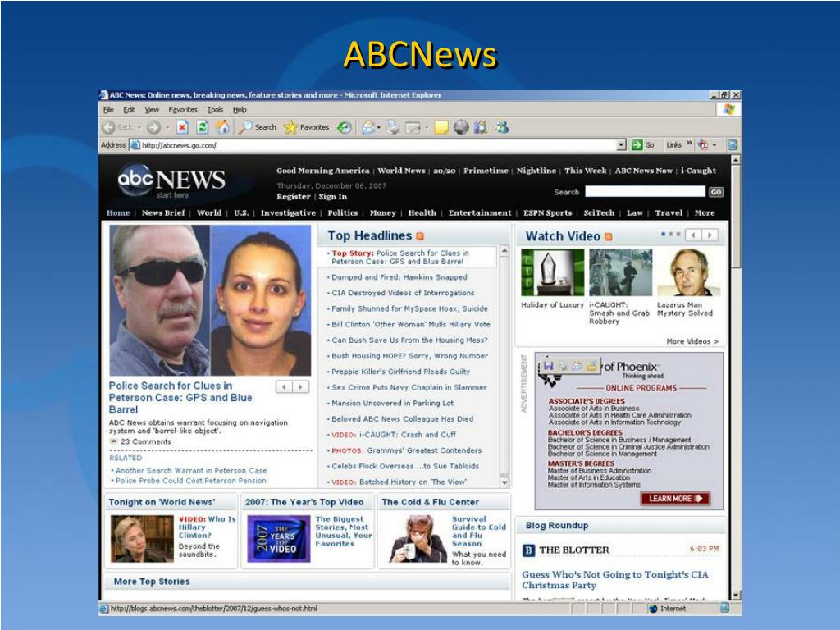Expand the Back button history dropdown
Image resolution: width=840 pixels, height=630 pixels.
click(x=139, y=127)
